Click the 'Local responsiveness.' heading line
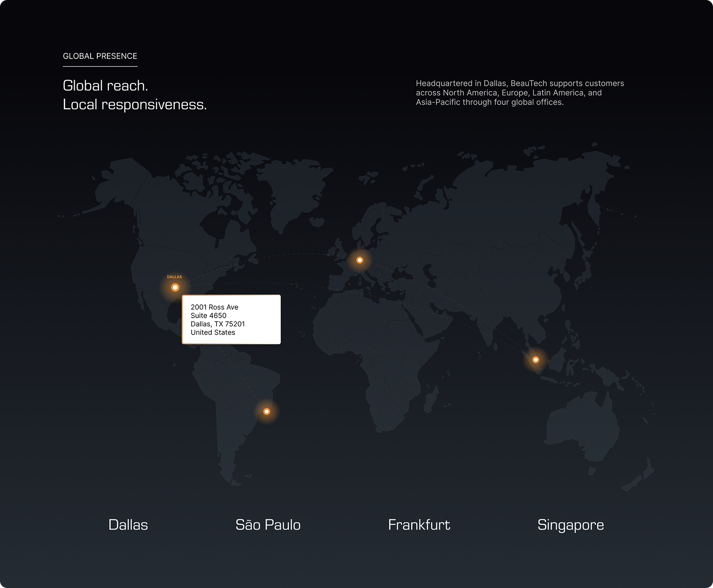The image size is (713, 588). click(135, 104)
